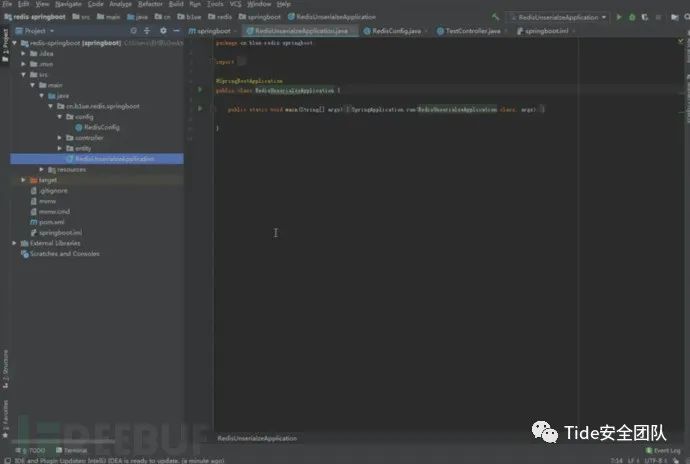
Task: Collapse the config package
Action: pyautogui.click(x=60, y=117)
